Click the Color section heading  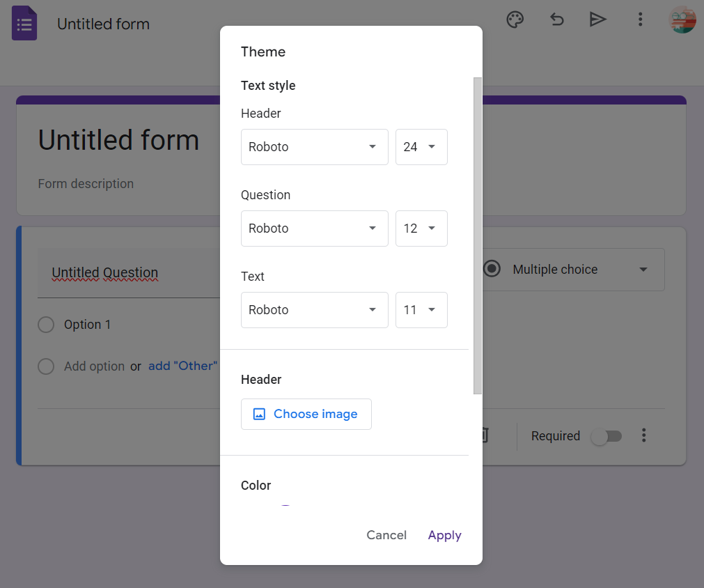256,485
